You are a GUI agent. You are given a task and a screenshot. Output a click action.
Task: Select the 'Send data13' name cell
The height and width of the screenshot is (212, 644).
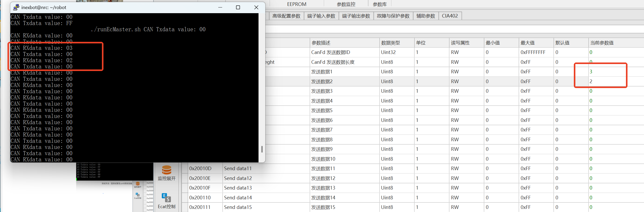click(266, 188)
